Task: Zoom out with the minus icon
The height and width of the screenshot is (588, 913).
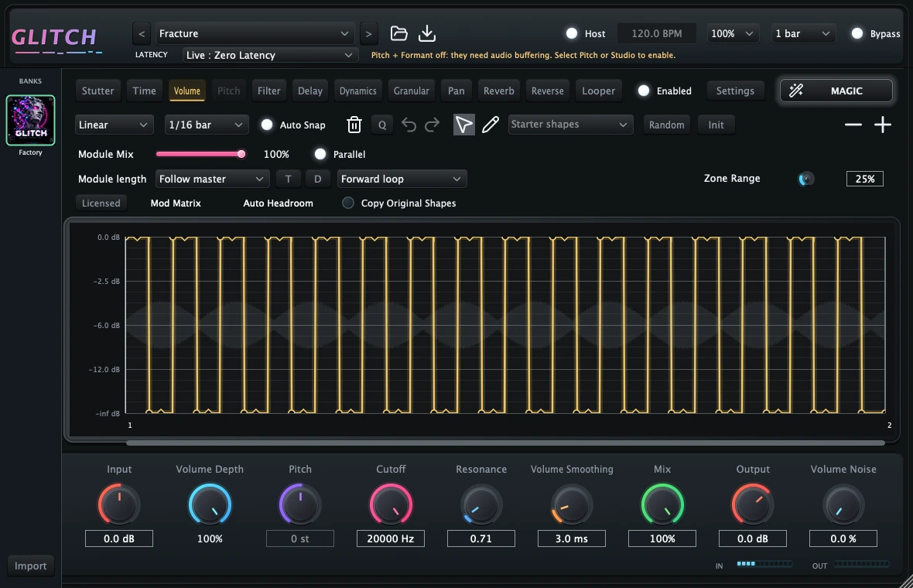Action: [x=853, y=125]
